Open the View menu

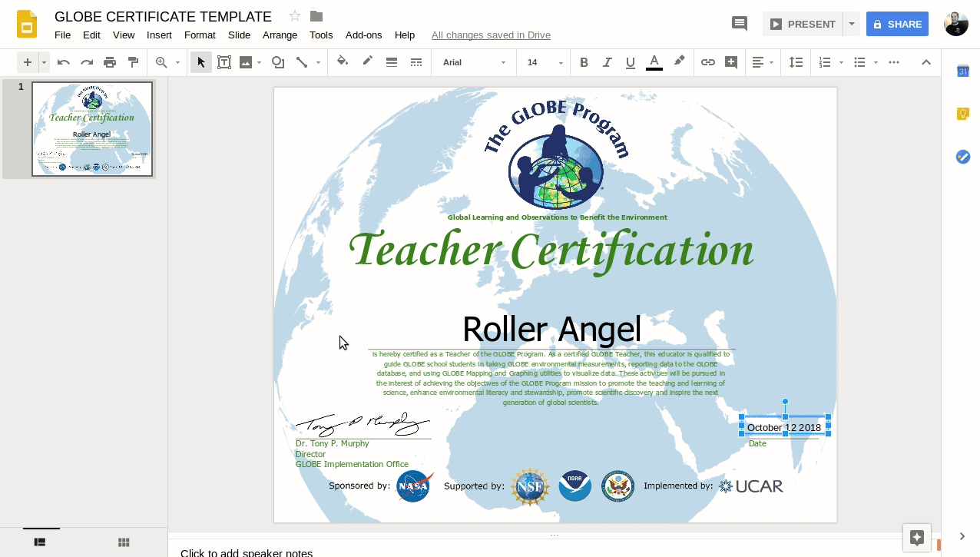(124, 35)
